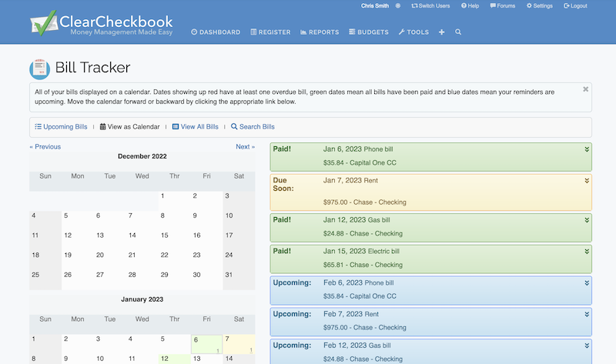Open the Help link

[x=470, y=6]
